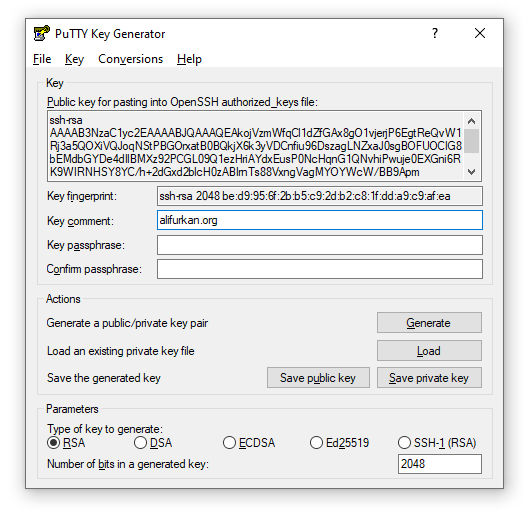This screenshot has height=512, width=530.
Task: Close the PuTTY Key Generator window
Action: coord(480,33)
